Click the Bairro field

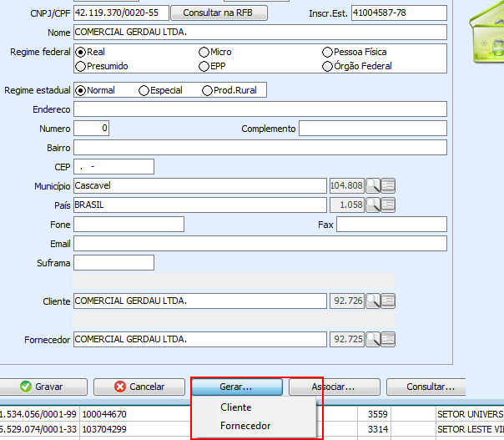coord(260,147)
